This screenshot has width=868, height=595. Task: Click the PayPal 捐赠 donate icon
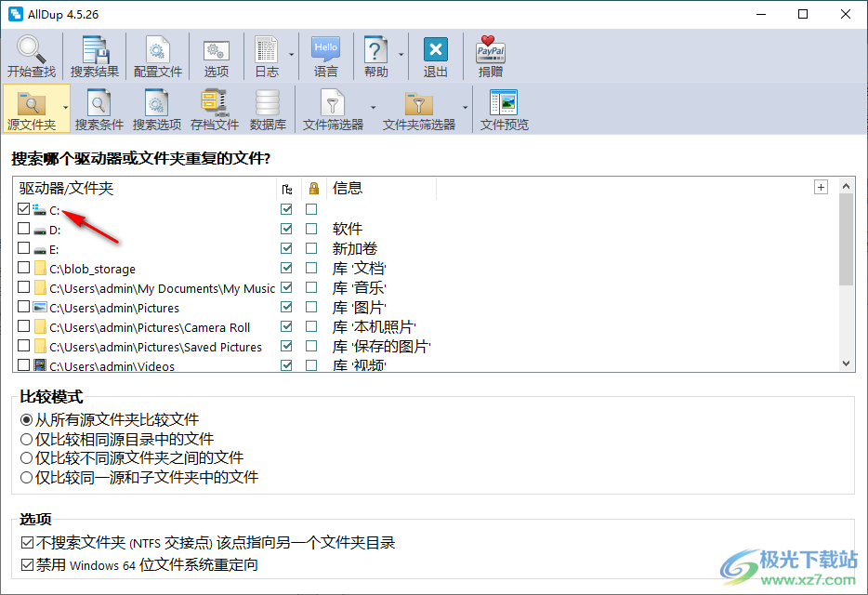point(491,56)
